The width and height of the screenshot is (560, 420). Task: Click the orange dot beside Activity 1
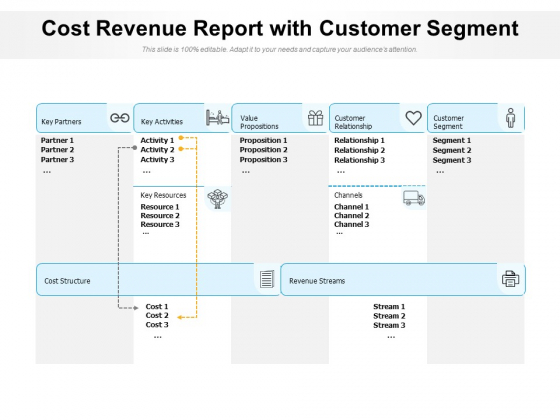tap(181, 138)
